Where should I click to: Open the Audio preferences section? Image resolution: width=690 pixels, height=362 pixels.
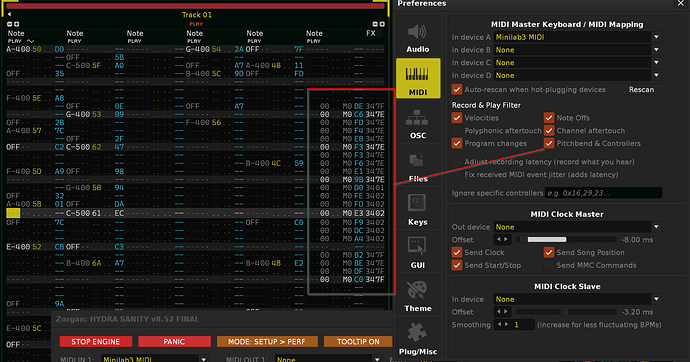pyautogui.click(x=418, y=36)
